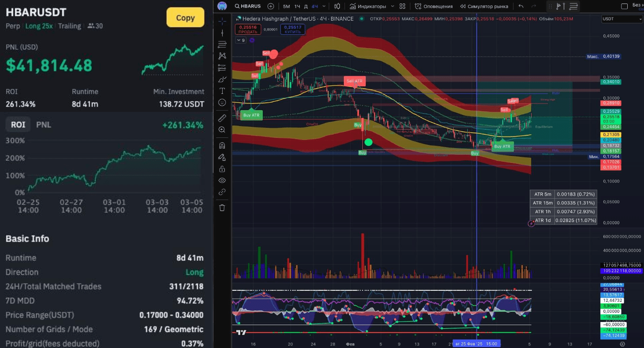Select the trend line drawing tool
Viewport: 644px width, 348px height.
click(x=222, y=33)
